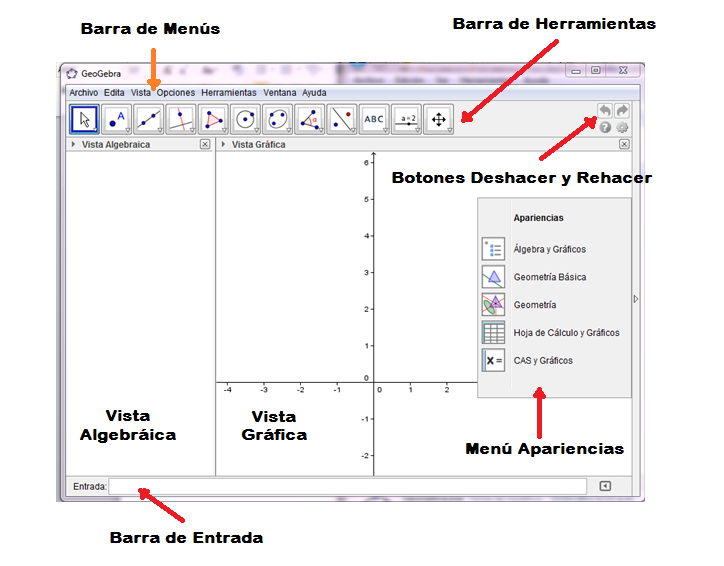Maximize the GeoGebra window
Screen dimensions: 724x566
(x=596, y=70)
